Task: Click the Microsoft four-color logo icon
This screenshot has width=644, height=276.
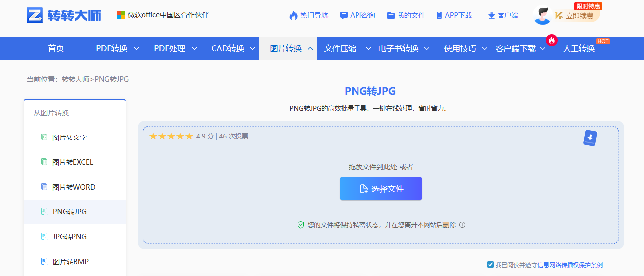Action: pos(121,15)
